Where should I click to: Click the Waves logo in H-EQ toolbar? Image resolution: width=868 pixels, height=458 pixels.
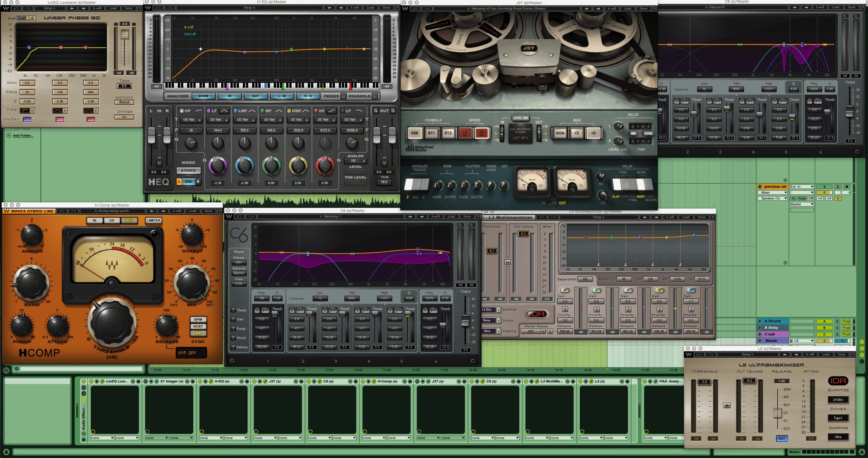pos(148,8)
